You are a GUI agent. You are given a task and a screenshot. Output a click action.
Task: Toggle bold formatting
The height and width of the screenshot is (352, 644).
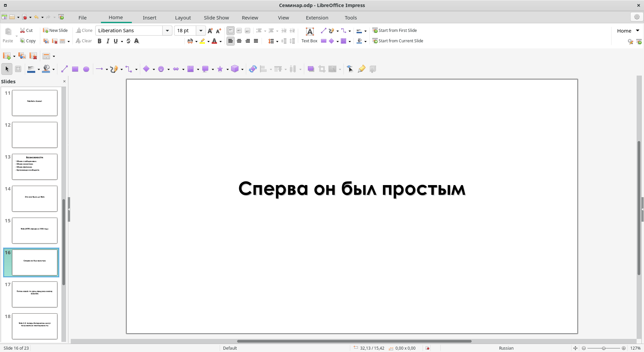[99, 41]
